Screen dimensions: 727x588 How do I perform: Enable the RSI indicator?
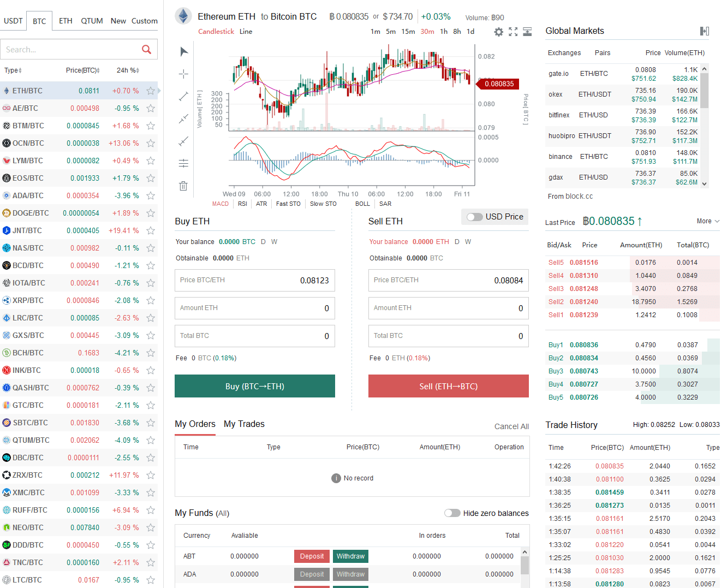point(242,204)
